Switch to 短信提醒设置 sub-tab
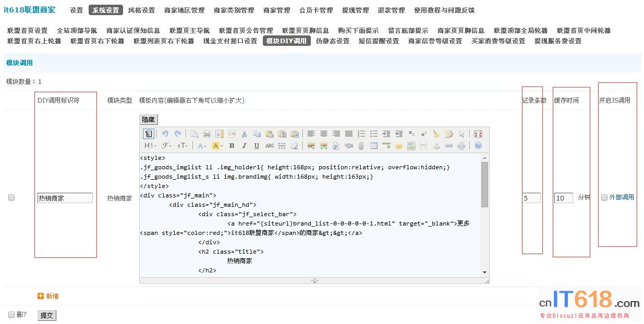The image size is (644, 324). click(379, 41)
